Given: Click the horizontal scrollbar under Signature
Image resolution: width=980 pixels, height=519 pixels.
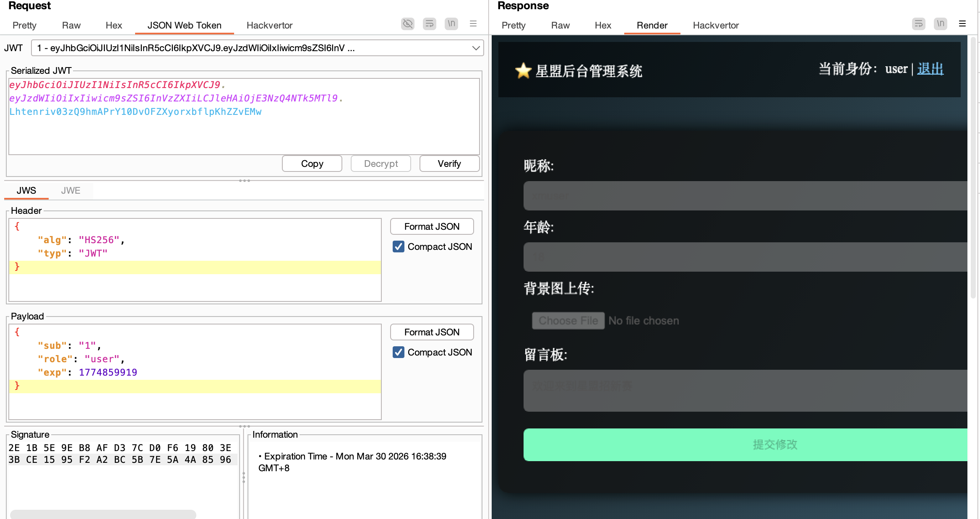Looking at the screenshot, I should 103,514.
